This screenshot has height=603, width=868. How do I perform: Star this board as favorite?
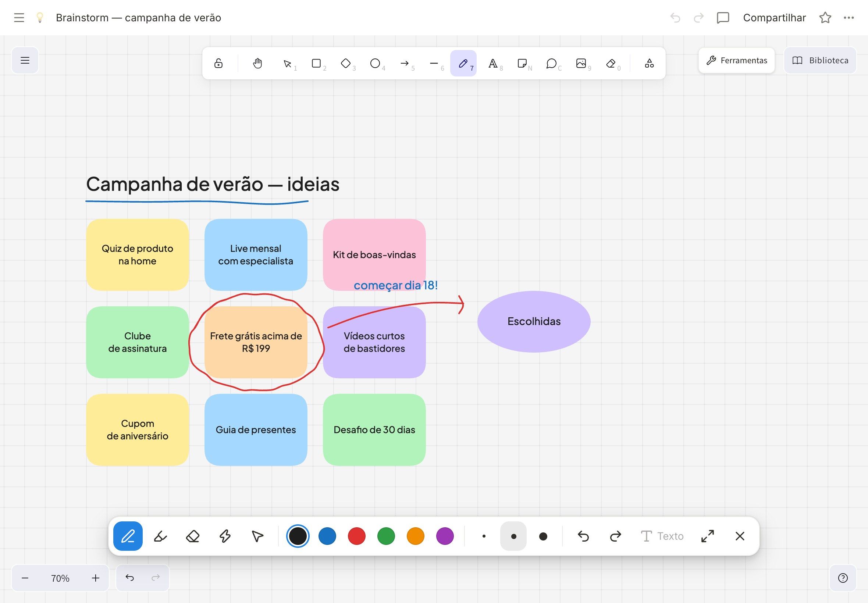coord(825,18)
